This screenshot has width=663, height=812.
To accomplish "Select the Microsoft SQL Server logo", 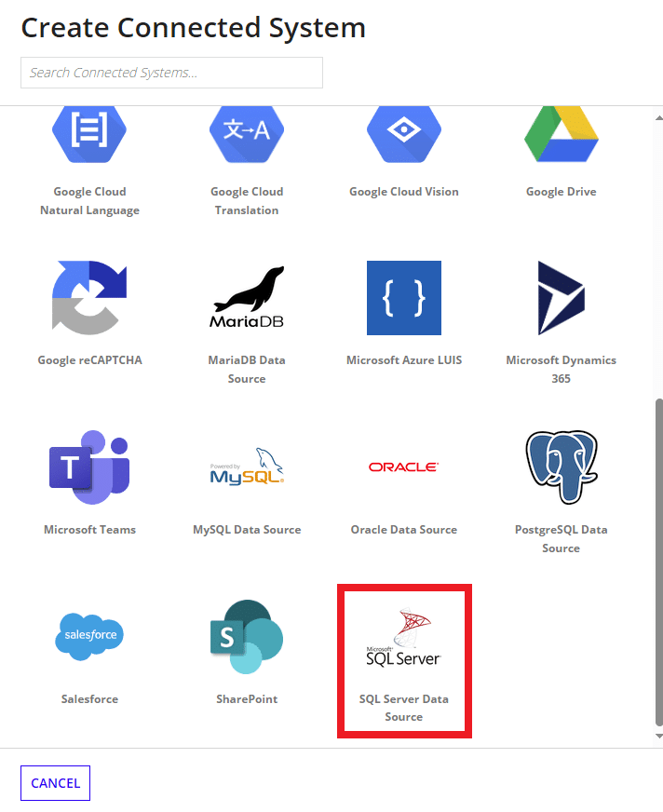I will (404, 637).
